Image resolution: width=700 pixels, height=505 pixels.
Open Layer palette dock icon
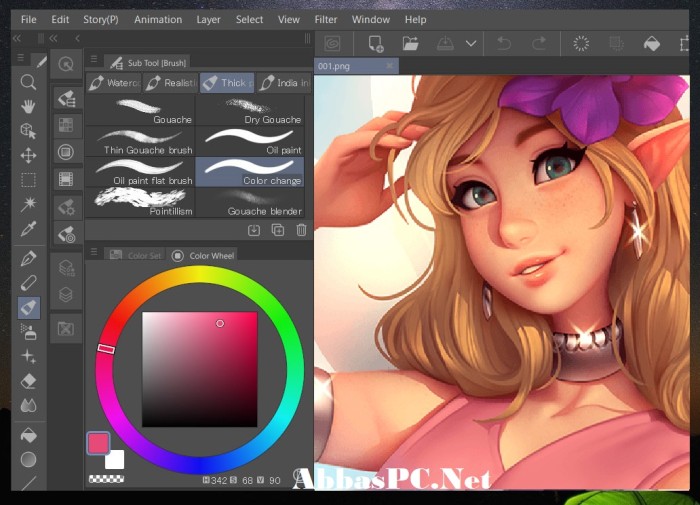click(66, 295)
